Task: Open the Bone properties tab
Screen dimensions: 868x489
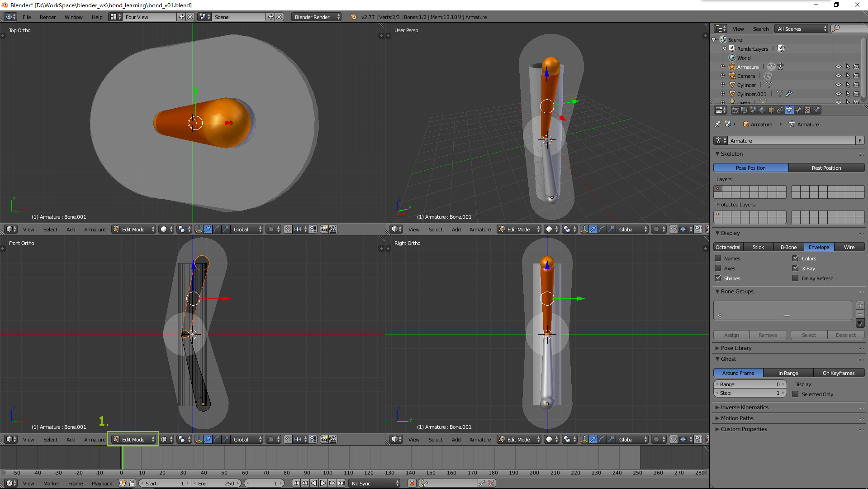Action: coord(798,110)
